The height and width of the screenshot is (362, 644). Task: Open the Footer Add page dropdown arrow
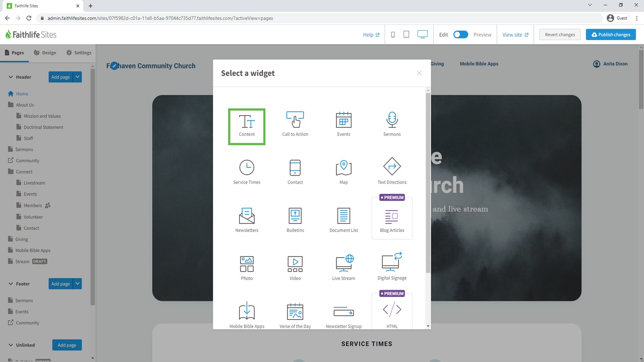[x=77, y=284]
